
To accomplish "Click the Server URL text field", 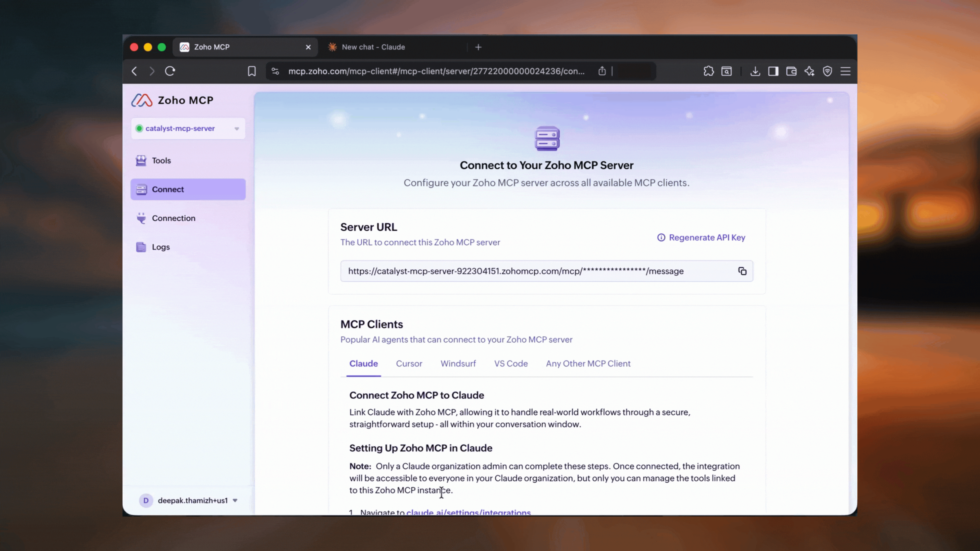I will pyautogui.click(x=546, y=271).
